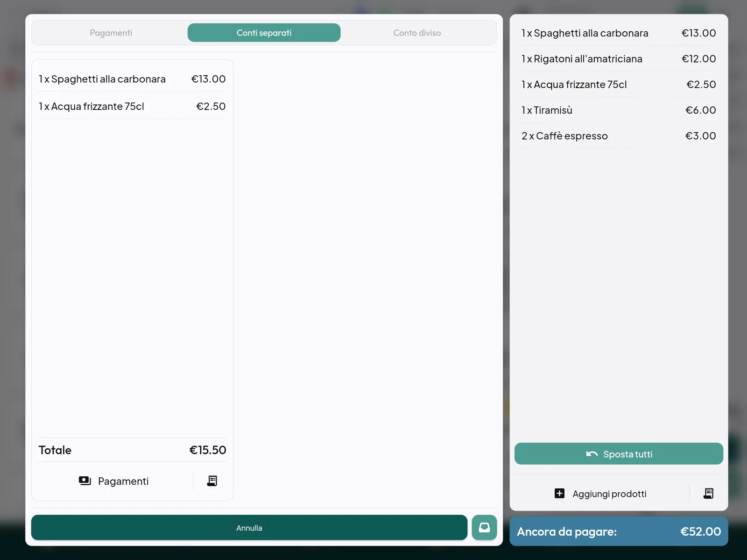Click the undo arrow icon in Sposta tutti
This screenshot has height=560, width=747.
click(x=592, y=454)
